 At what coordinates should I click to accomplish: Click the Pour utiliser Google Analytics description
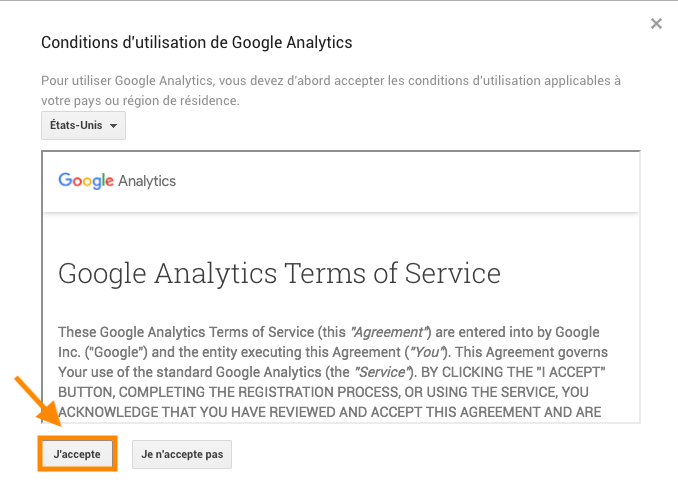(331, 90)
